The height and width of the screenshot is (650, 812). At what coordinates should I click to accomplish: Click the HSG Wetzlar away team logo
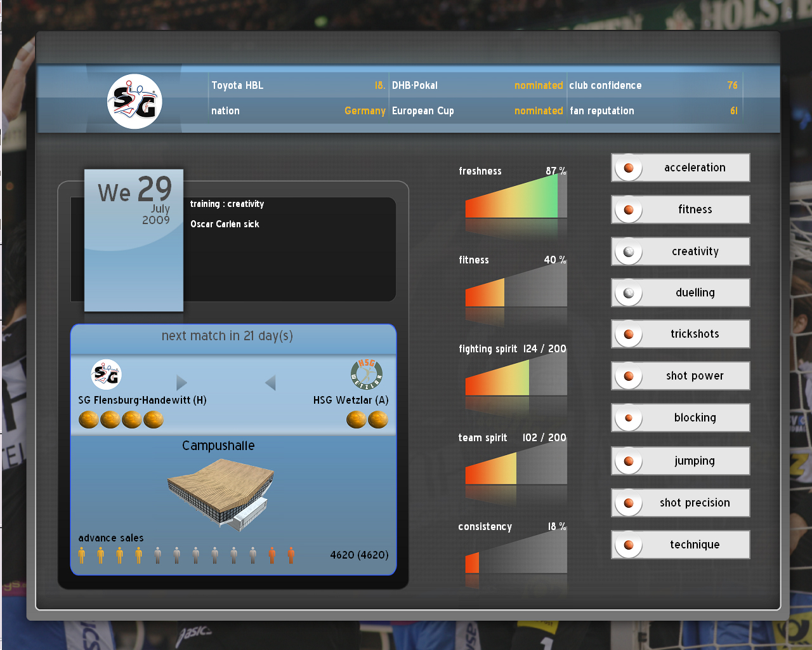pos(367,374)
